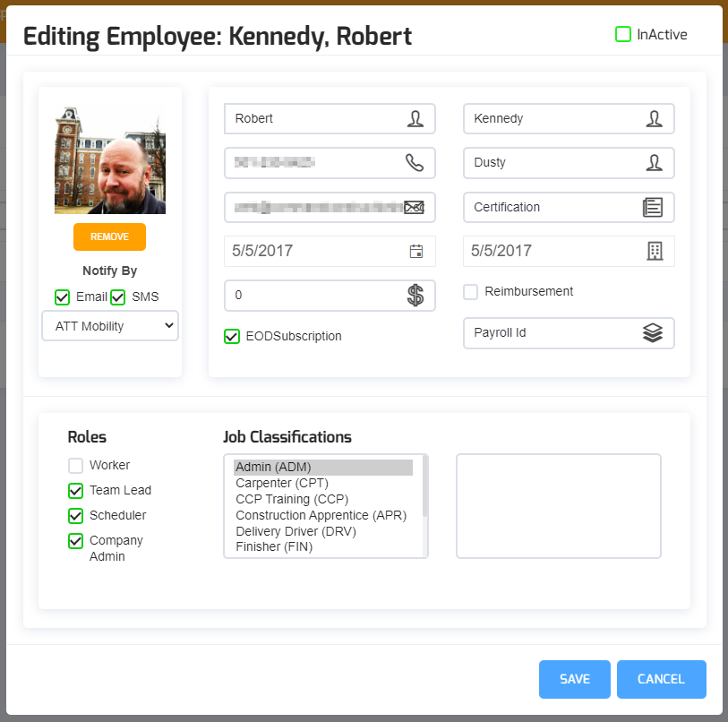Click the dollar sign icon in rate field
The image size is (728, 722).
[415, 295]
